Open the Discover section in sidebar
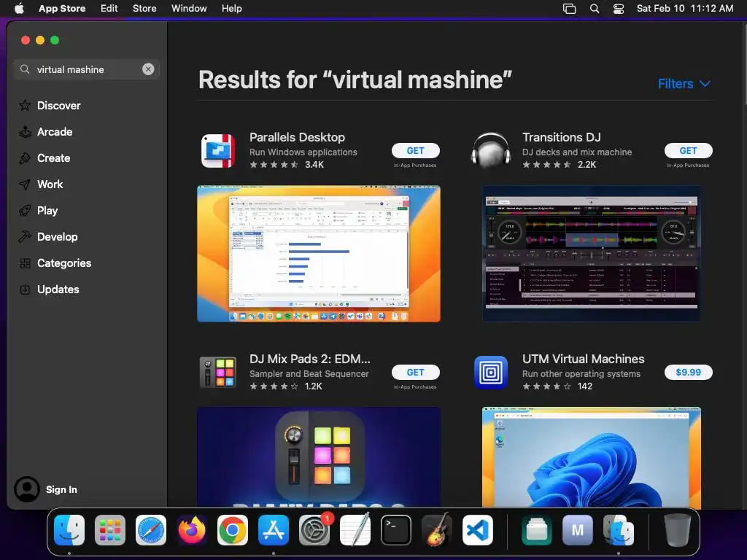 coord(50,105)
